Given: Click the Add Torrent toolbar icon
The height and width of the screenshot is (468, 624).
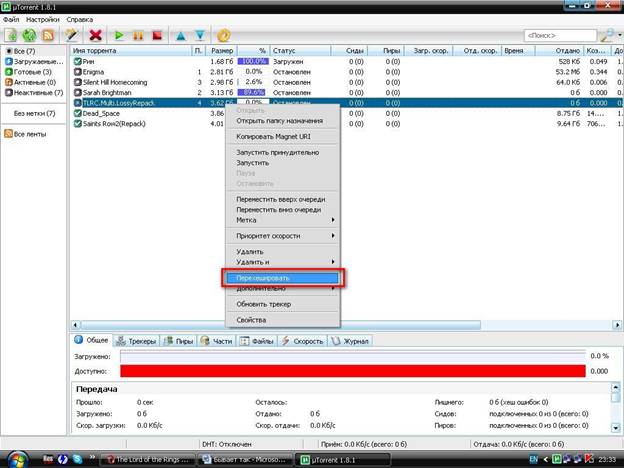Looking at the screenshot, I should (x=11, y=35).
